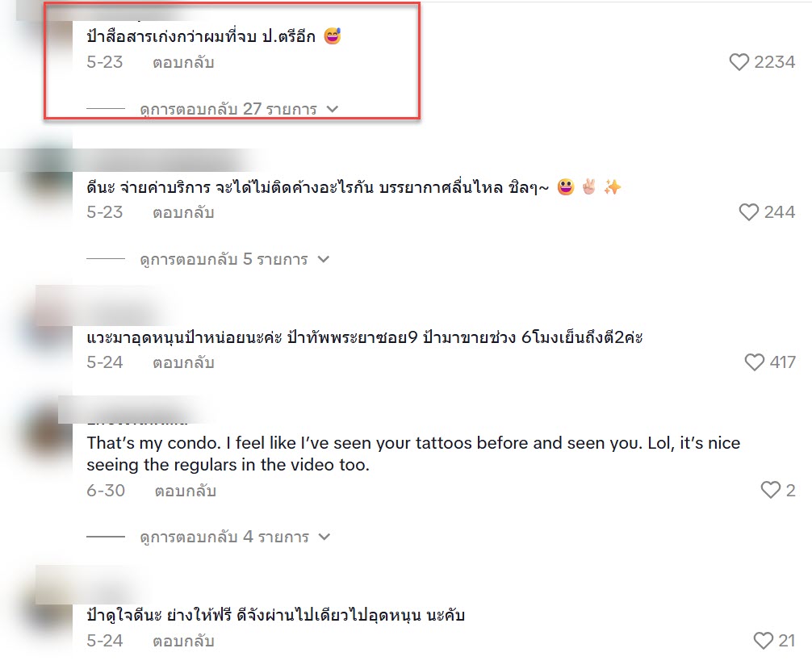Reply to the first comment dated 5-23

[x=183, y=63]
